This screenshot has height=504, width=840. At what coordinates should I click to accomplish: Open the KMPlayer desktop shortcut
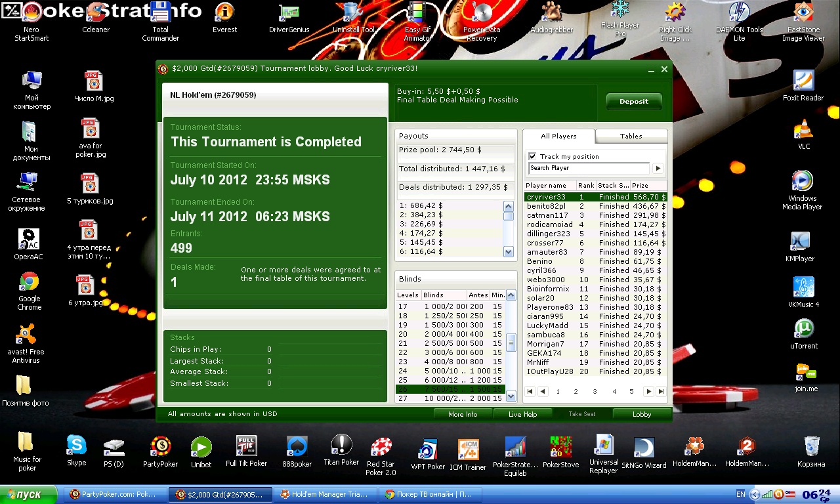point(800,247)
